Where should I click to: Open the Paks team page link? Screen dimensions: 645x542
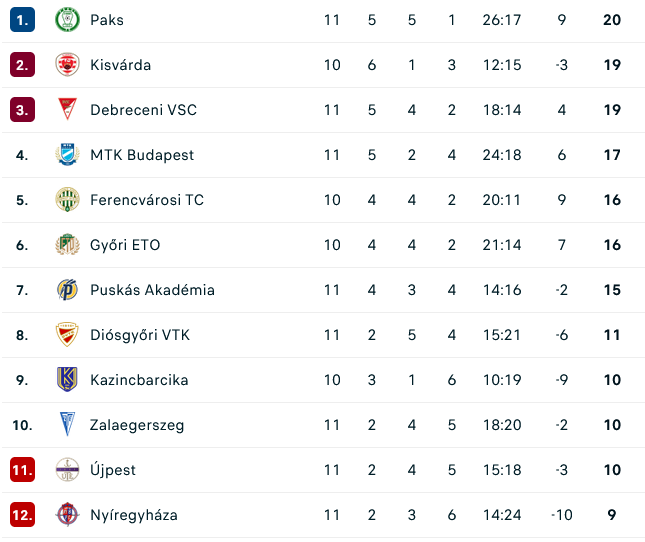pos(107,20)
